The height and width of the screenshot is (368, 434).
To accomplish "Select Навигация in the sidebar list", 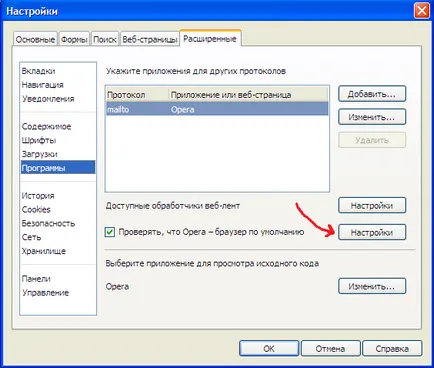I will coord(43,85).
